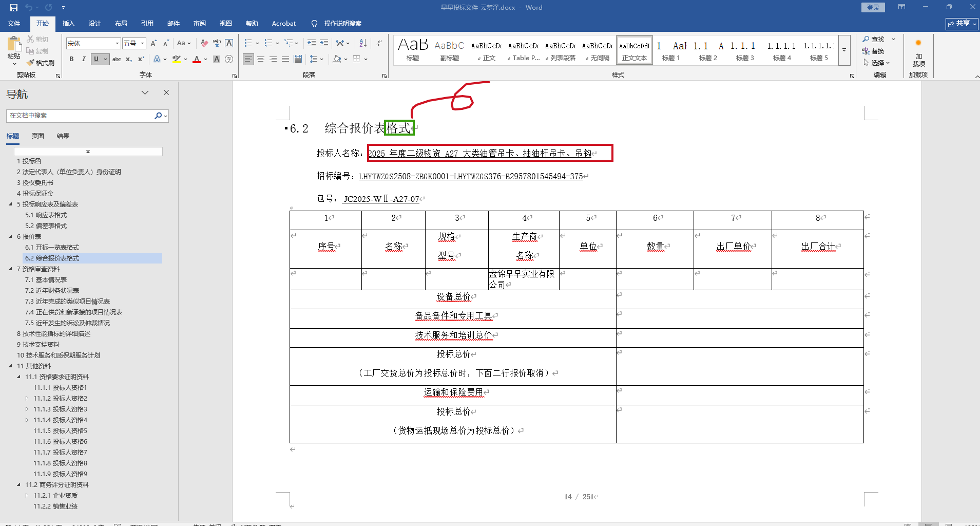Click the 登录 (Sign in) button

pos(873,7)
